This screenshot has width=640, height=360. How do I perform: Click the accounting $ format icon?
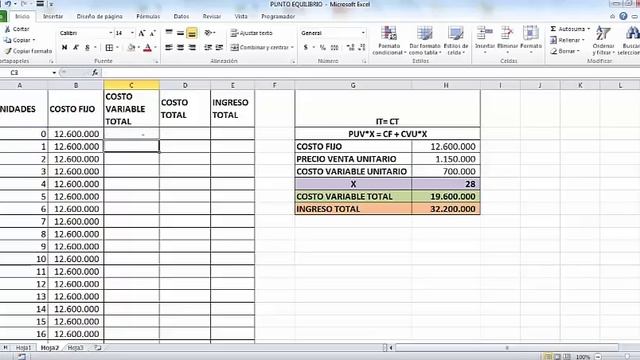[x=306, y=48]
